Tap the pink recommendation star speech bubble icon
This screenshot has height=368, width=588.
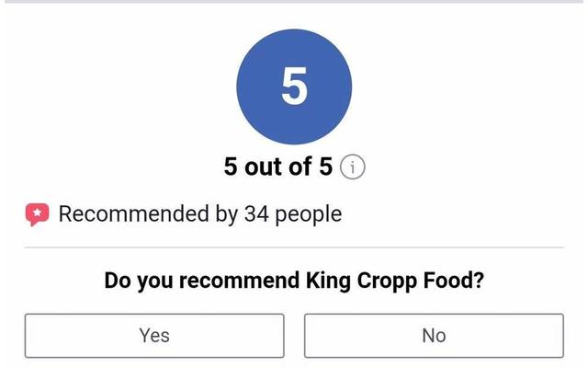pyautogui.click(x=37, y=214)
